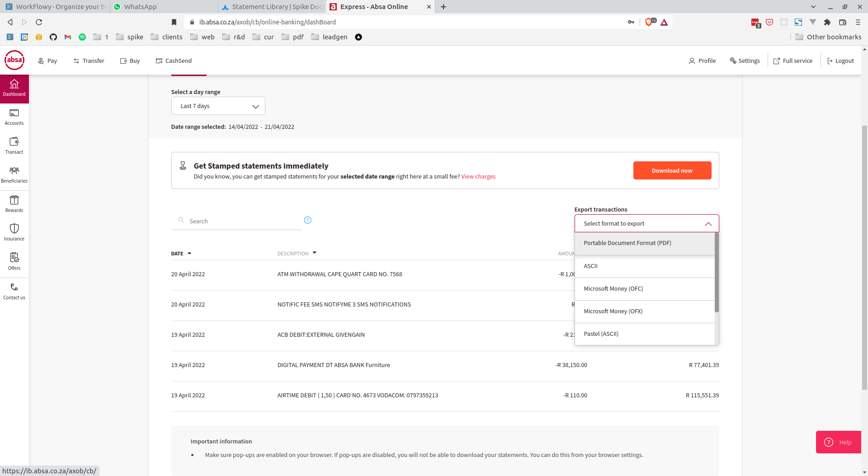Click the Download now button
Viewport: 868px width, 476px height.
(672, 170)
